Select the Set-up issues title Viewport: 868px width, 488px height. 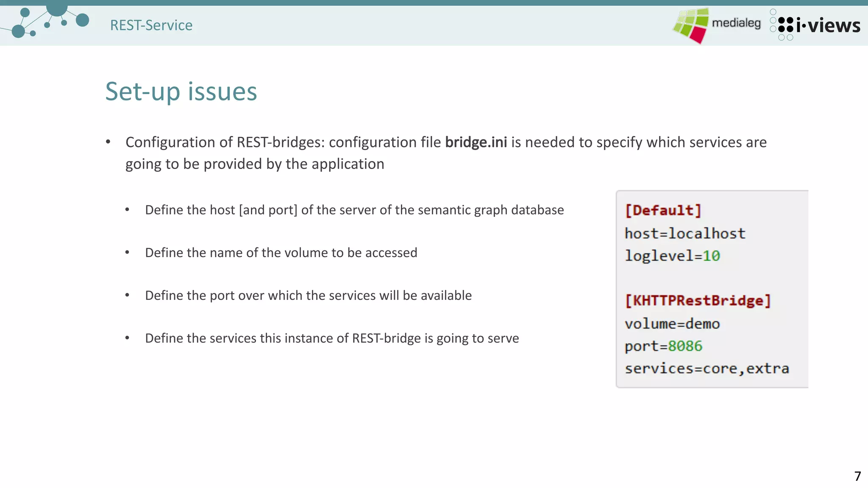click(181, 91)
